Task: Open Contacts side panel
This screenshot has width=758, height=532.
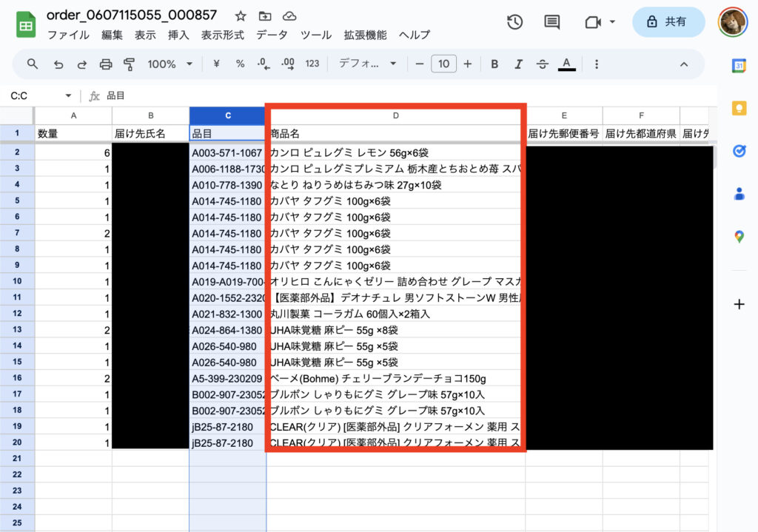Action: 739,194
